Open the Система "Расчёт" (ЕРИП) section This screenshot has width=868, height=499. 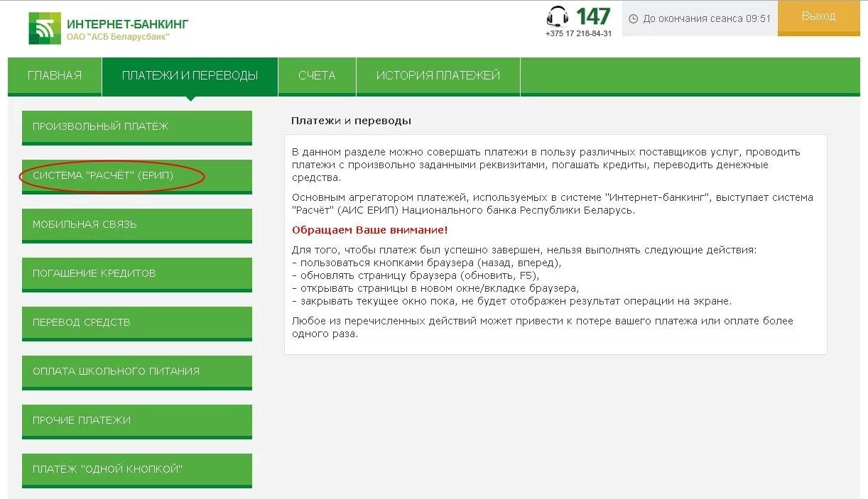tap(136, 175)
